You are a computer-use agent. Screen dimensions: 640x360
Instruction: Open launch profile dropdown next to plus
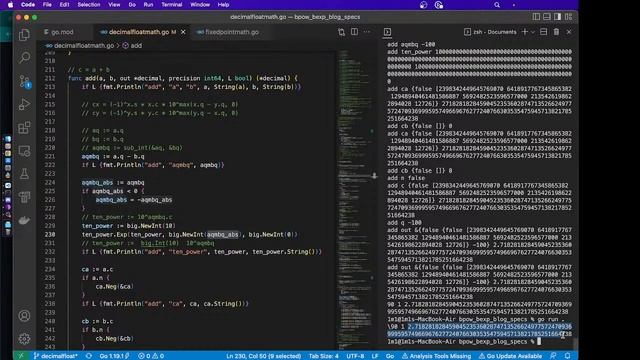(533, 32)
